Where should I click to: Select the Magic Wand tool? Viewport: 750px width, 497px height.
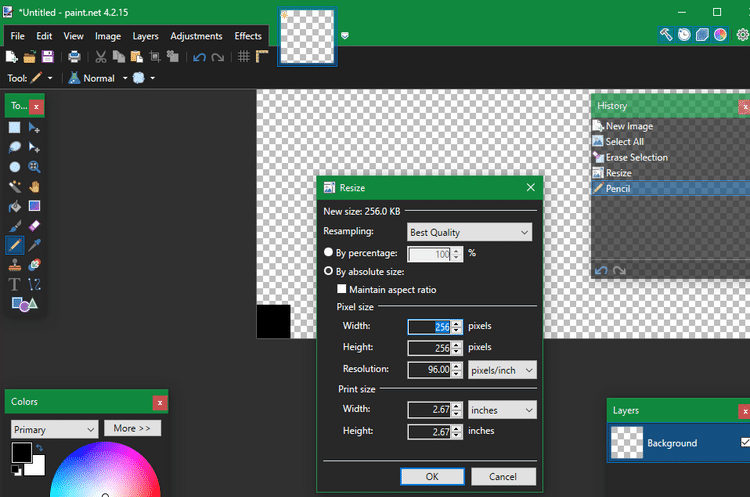[x=15, y=187]
